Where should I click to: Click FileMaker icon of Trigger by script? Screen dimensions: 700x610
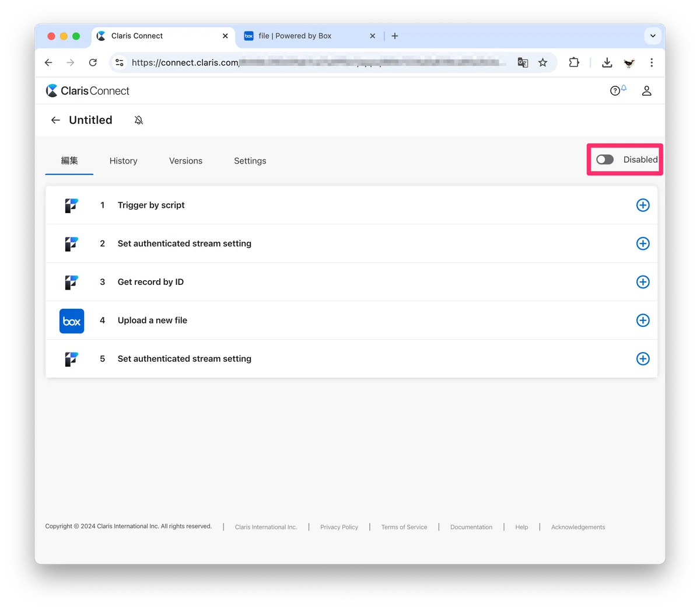click(x=71, y=205)
